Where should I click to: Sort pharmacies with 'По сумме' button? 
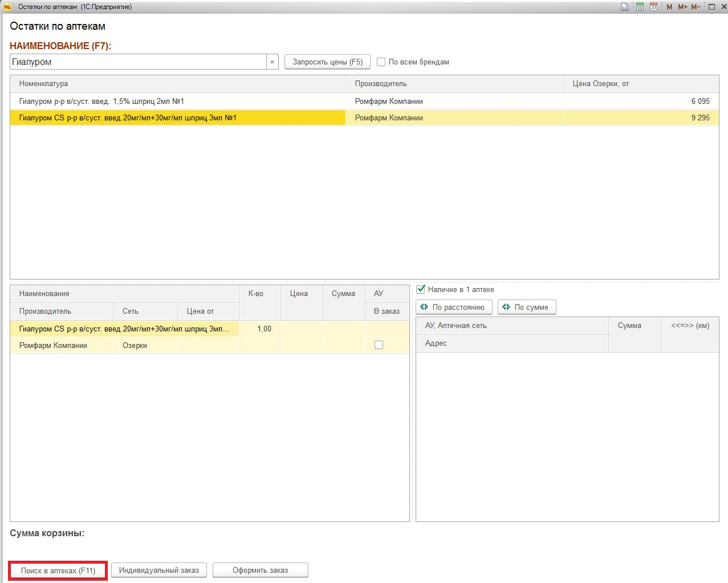(526, 307)
